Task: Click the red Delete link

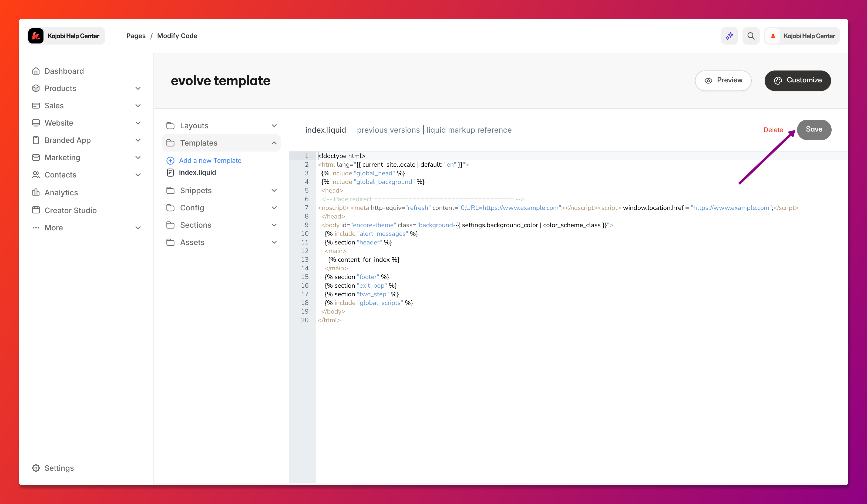Action: pyautogui.click(x=774, y=130)
